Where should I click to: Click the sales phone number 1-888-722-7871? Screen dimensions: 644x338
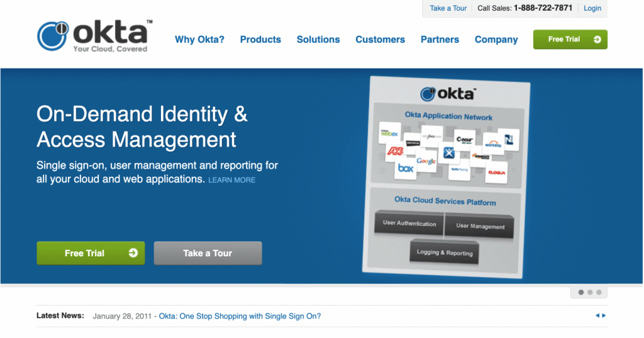(x=543, y=8)
